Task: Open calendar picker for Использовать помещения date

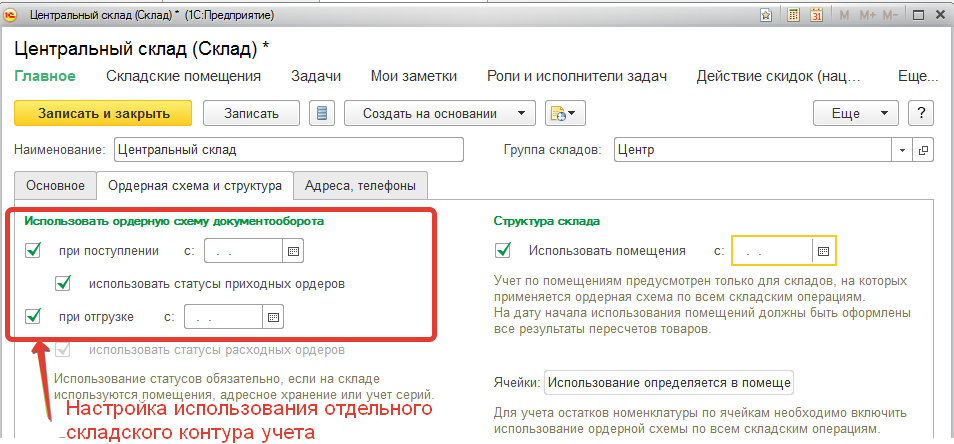Action: point(823,250)
